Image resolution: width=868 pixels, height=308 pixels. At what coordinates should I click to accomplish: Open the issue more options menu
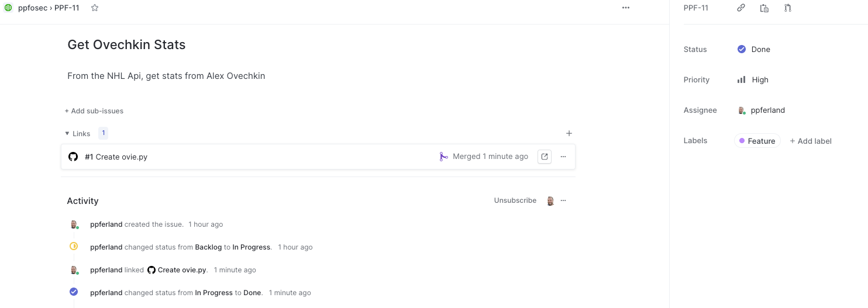pos(626,8)
